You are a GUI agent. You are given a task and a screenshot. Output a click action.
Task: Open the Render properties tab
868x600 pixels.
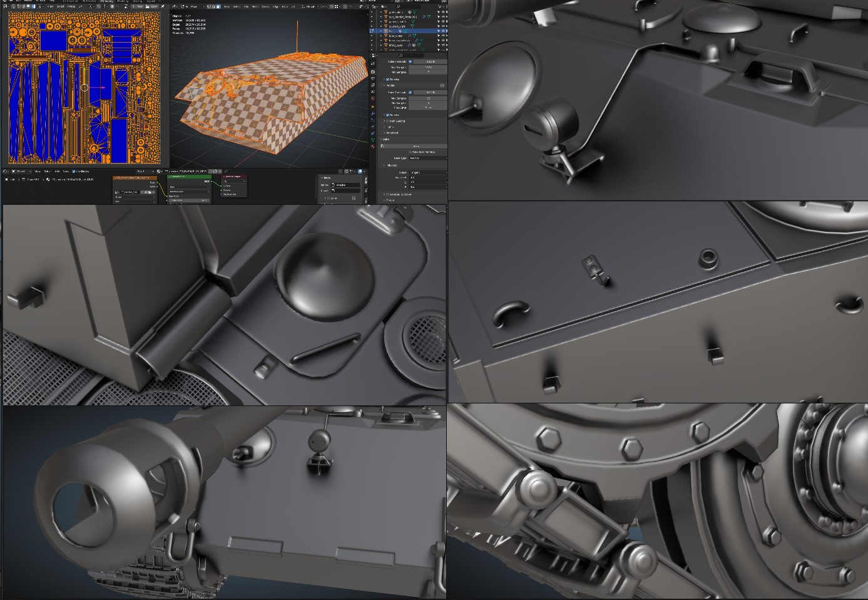coord(373,71)
